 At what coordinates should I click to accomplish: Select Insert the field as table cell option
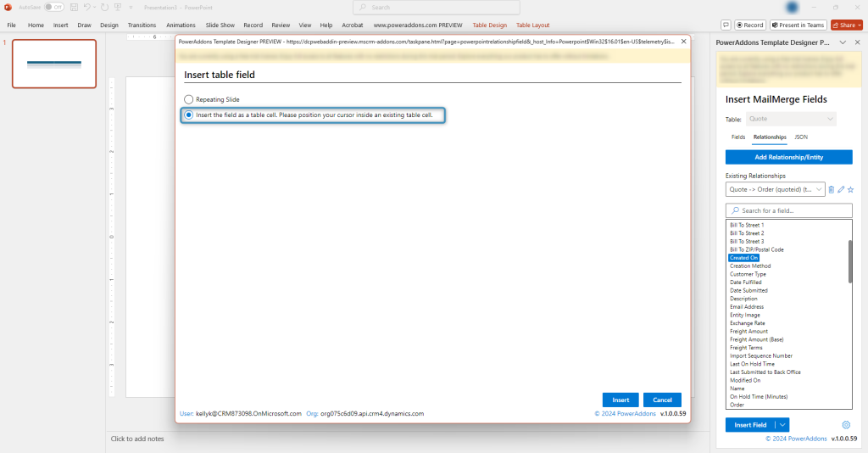point(189,115)
